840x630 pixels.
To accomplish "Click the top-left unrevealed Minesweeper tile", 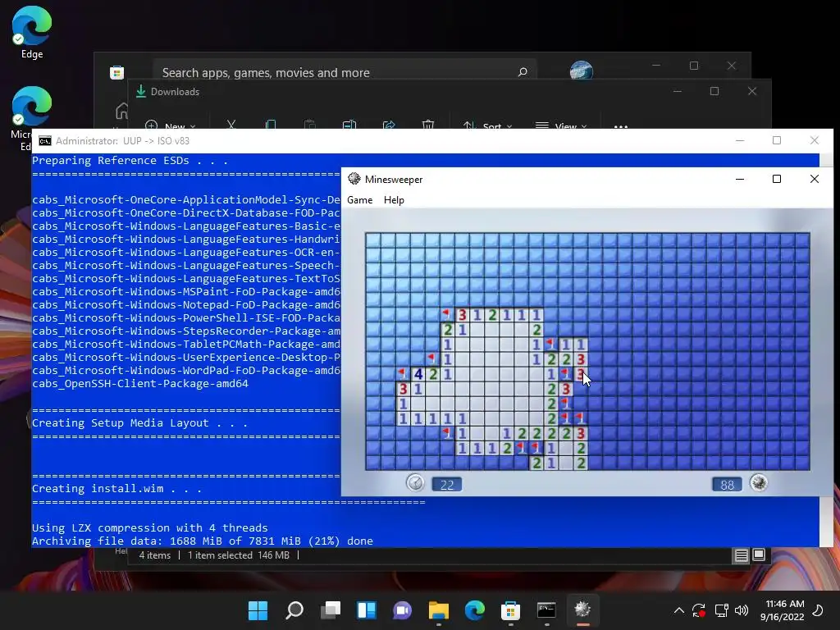I will click(373, 240).
